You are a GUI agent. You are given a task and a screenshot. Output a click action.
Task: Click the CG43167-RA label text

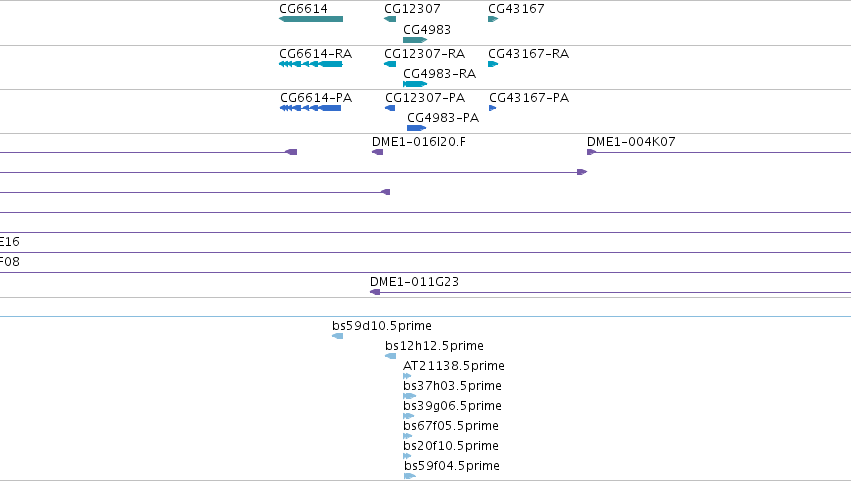click(529, 54)
